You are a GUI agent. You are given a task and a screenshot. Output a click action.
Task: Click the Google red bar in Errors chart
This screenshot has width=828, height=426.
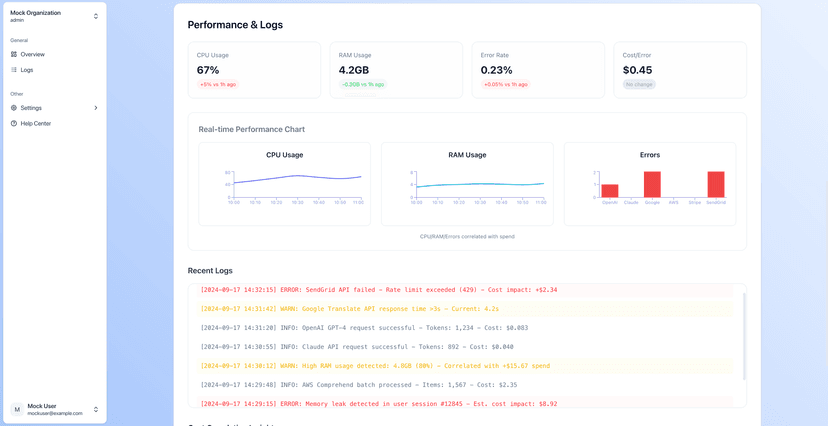click(x=652, y=185)
